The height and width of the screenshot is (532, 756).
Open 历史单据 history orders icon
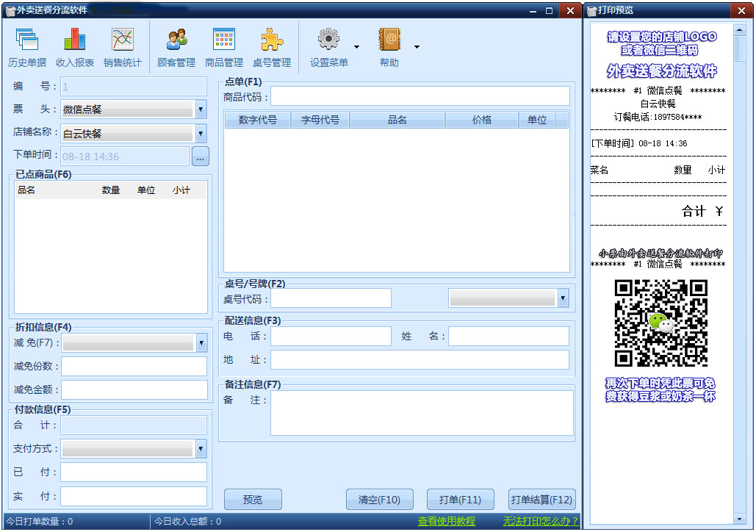point(27,40)
